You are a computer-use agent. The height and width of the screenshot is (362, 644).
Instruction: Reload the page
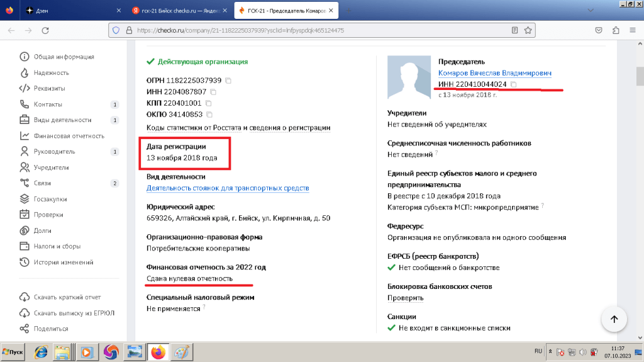[x=46, y=30]
